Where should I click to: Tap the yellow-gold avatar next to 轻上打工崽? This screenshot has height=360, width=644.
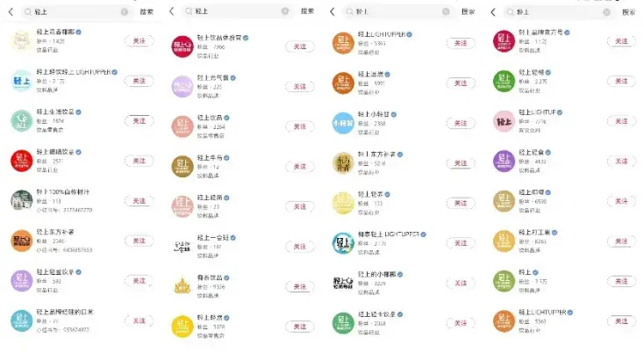(x=504, y=241)
